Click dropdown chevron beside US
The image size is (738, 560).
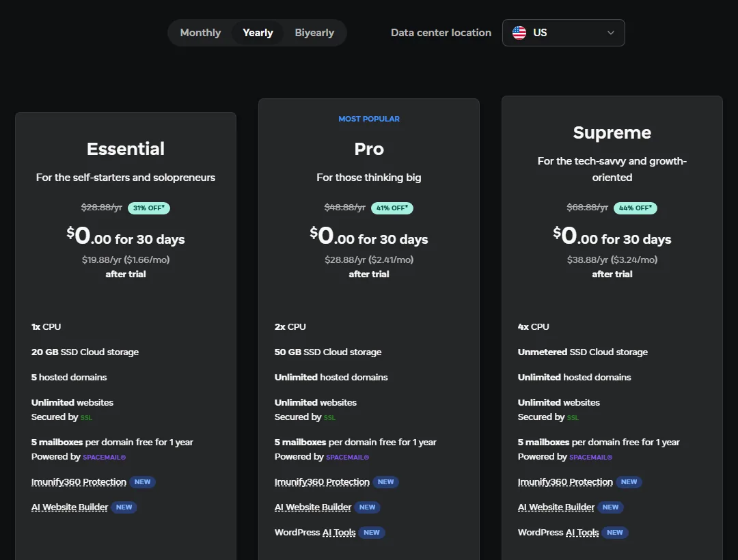click(610, 33)
